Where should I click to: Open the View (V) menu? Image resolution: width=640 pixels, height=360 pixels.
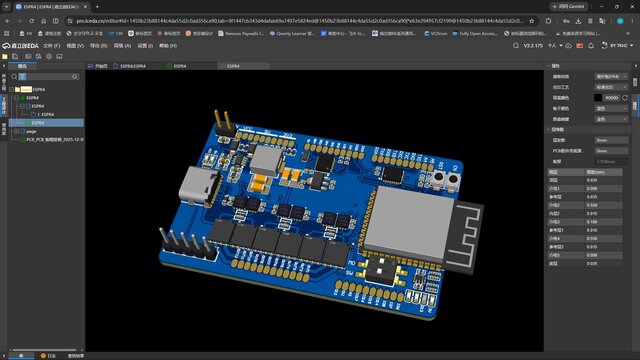75,46
